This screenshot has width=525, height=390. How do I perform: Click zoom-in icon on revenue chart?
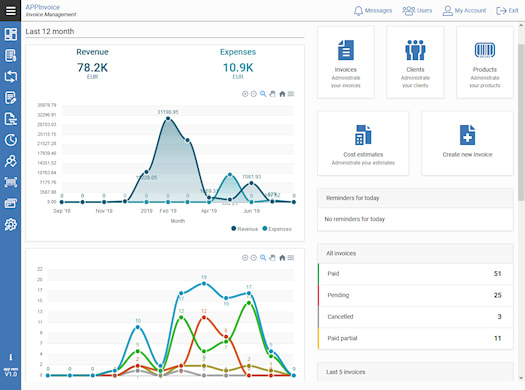(245, 94)
